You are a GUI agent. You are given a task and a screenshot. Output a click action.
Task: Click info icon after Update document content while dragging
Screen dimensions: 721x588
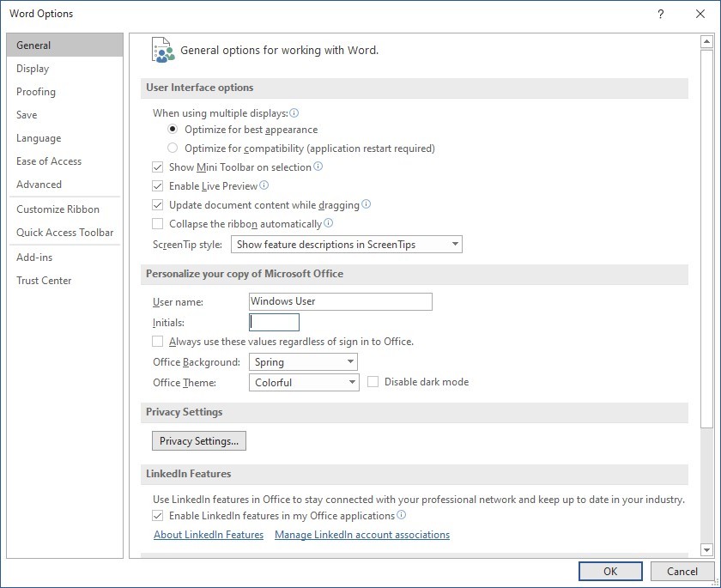pos(366,204)
